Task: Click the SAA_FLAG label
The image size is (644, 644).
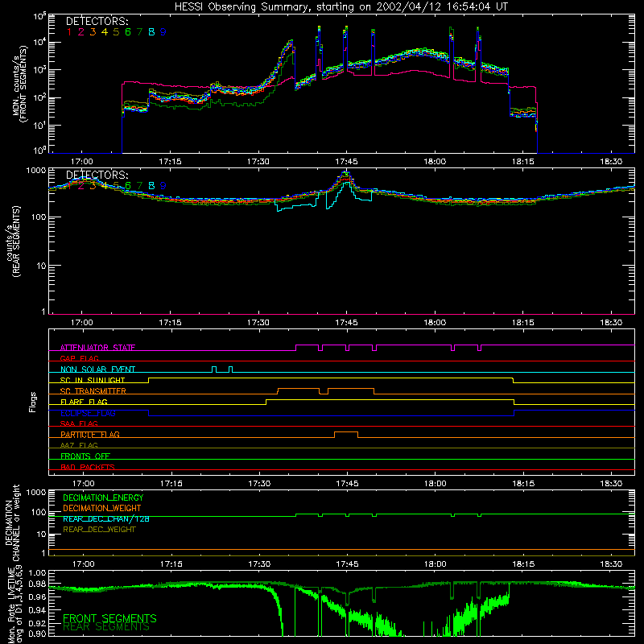Action: (79, 423)
